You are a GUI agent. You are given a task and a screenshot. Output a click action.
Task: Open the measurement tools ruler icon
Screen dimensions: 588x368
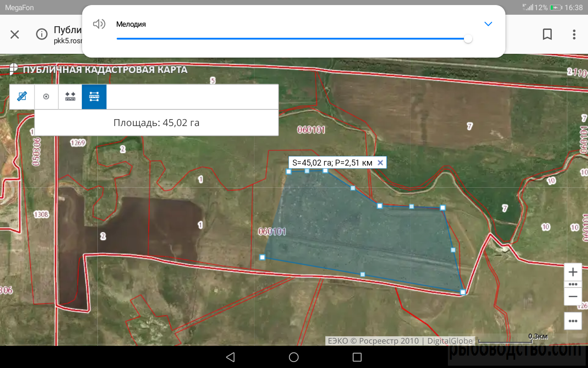point(22,97)
